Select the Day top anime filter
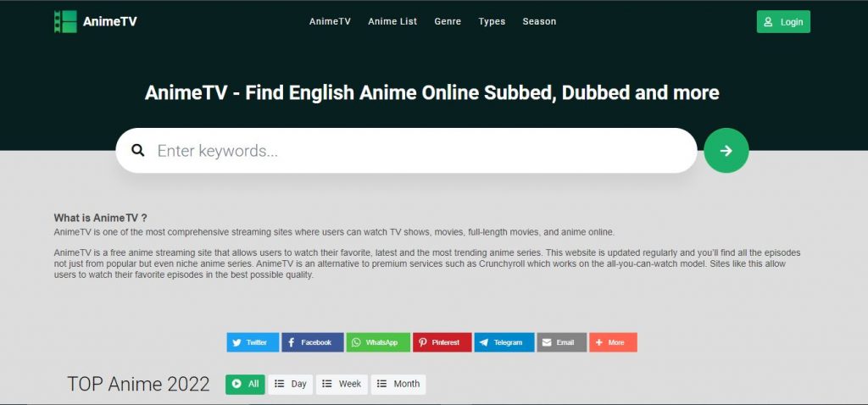868x405 pixels. tap(291, 384)
